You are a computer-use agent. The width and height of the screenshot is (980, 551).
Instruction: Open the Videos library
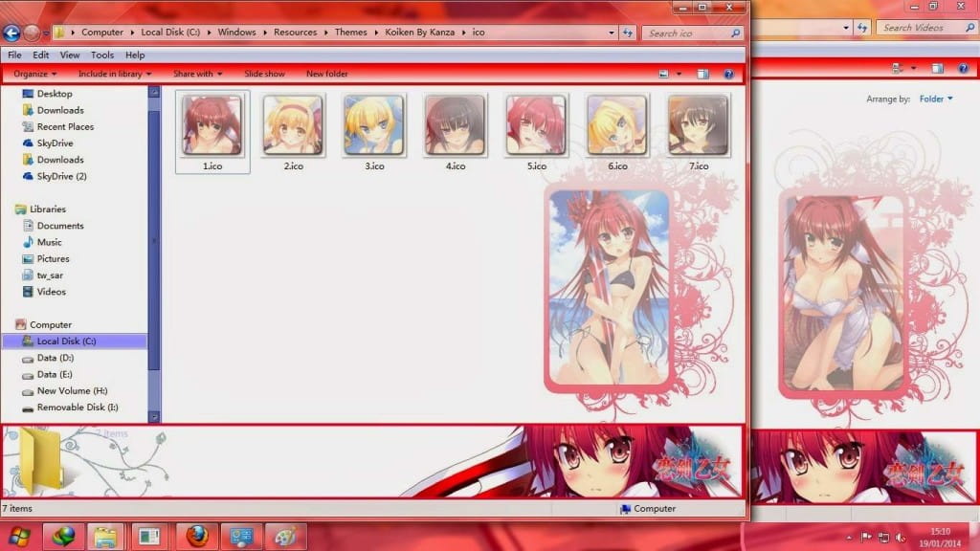(44, 292)
